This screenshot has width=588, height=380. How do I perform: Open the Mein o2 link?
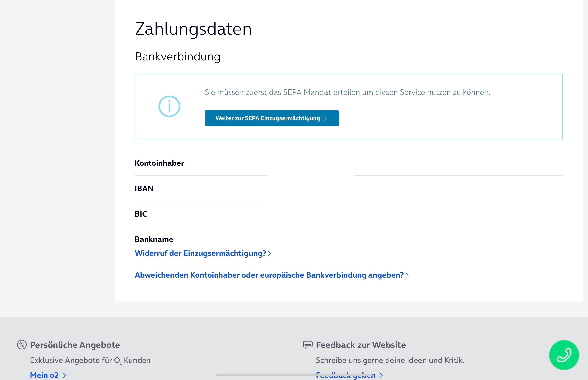click(x=44, y=375)
